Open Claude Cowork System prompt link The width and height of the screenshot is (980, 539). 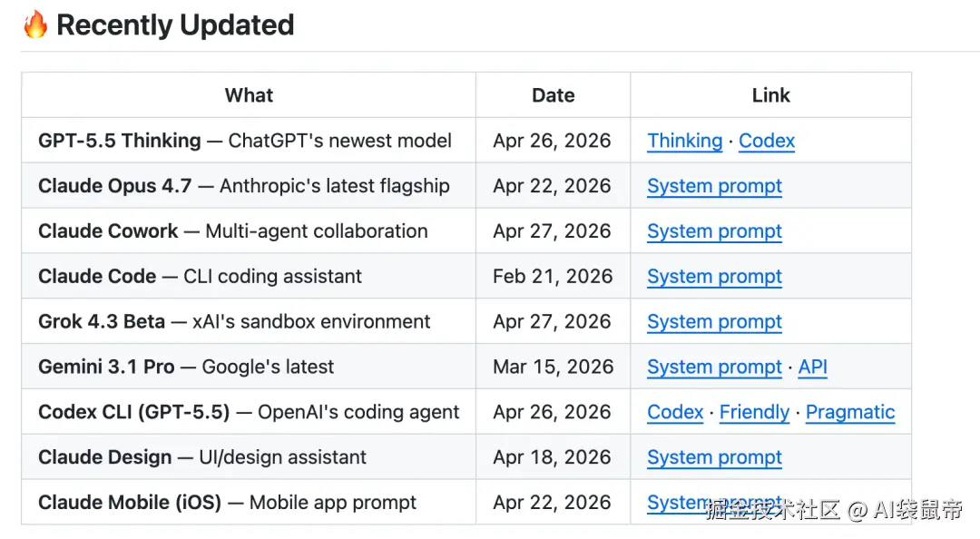(x=714, y=231)
